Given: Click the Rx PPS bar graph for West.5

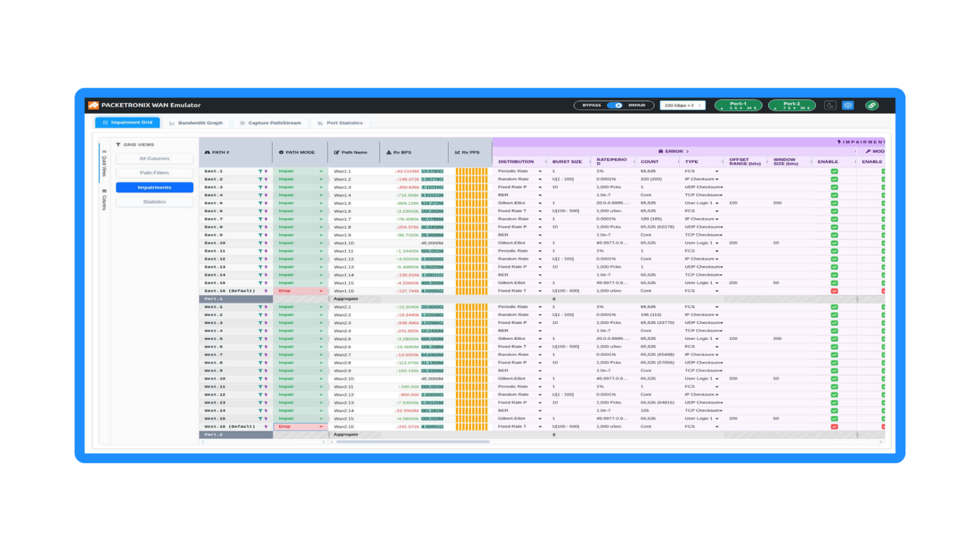Looking at the screenshot, I should point(471,339).
